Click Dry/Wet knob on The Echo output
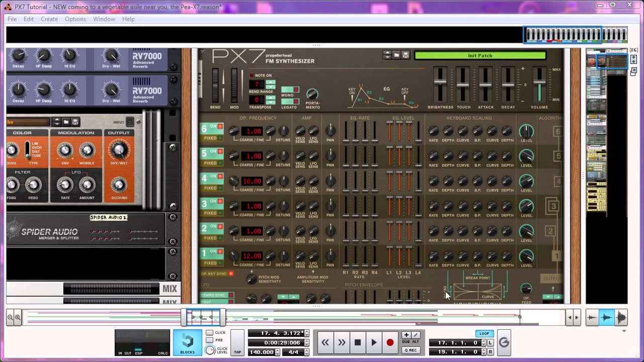 119,150
